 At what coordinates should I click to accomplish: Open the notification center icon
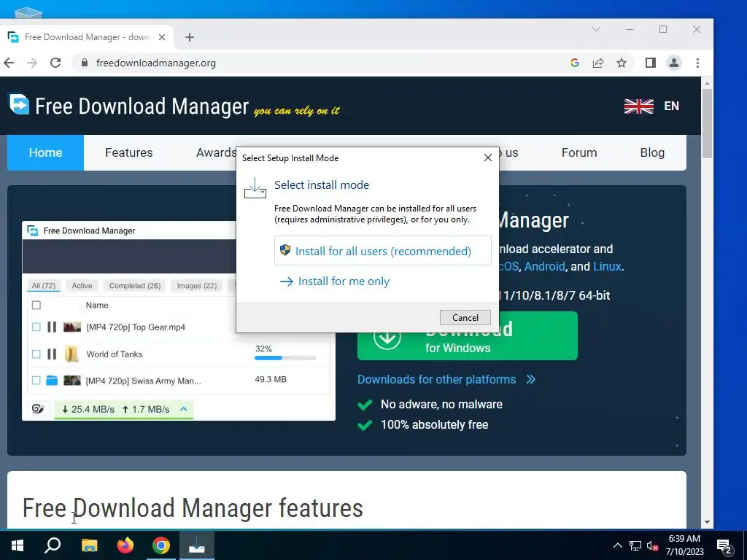724,547
